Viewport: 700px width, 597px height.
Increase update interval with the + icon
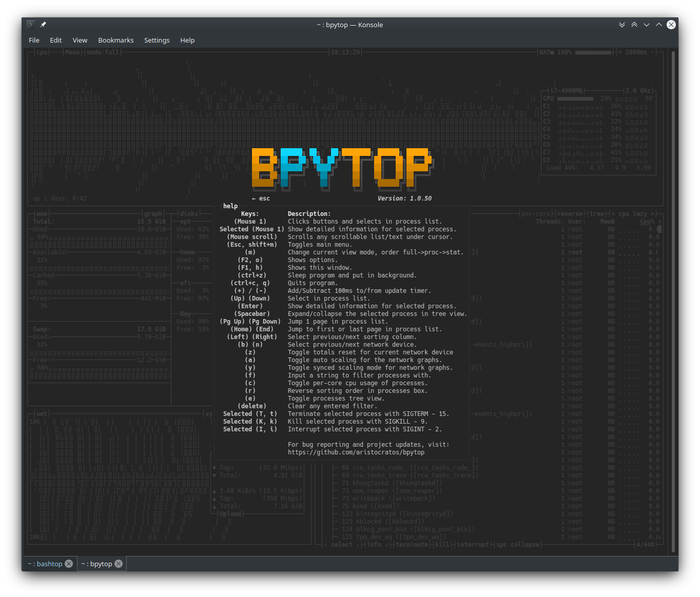620,52
